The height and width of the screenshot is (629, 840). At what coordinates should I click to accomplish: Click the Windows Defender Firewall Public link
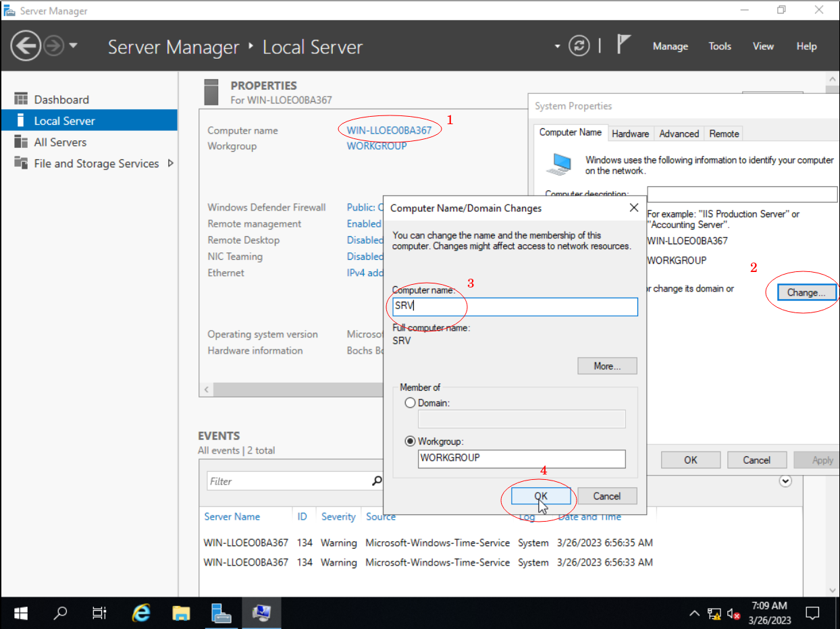365,207
